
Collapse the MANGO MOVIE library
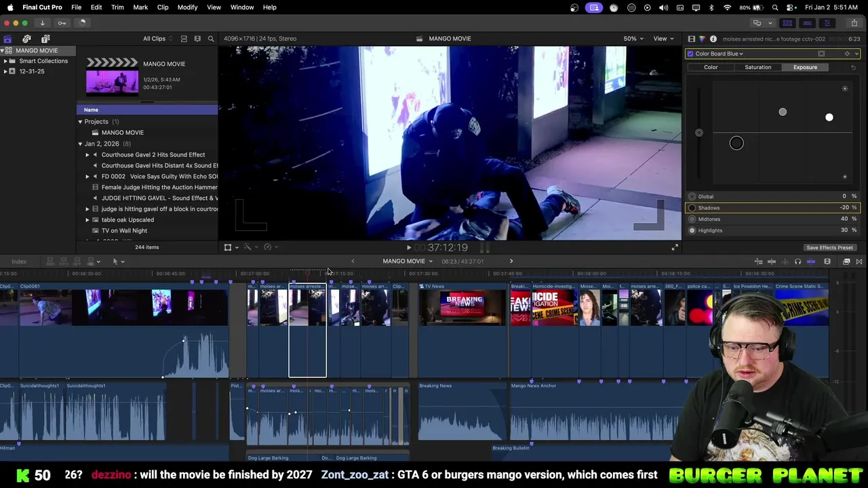click(x=3, y=51)
